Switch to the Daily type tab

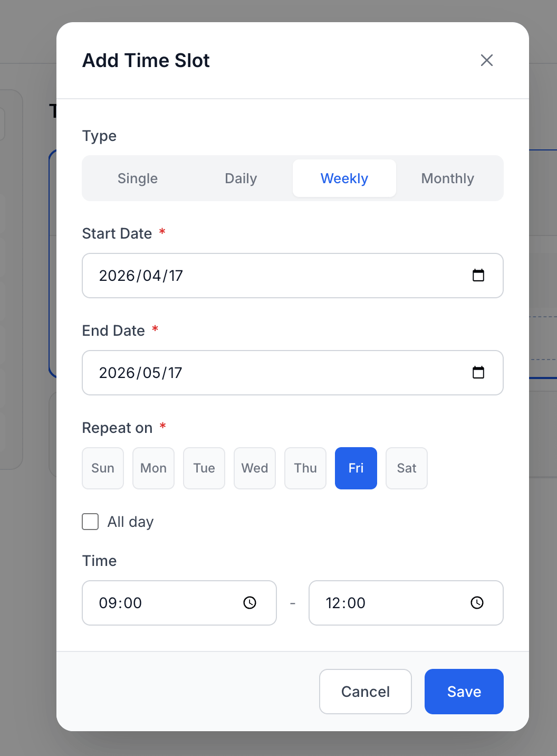click(241, 178)
